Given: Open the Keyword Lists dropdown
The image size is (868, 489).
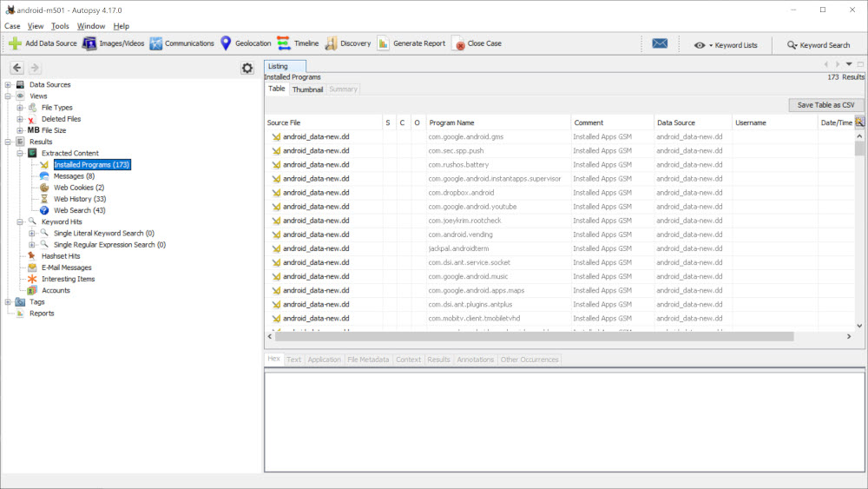Looking at the screenshot, I should click(x=726, y=44).
